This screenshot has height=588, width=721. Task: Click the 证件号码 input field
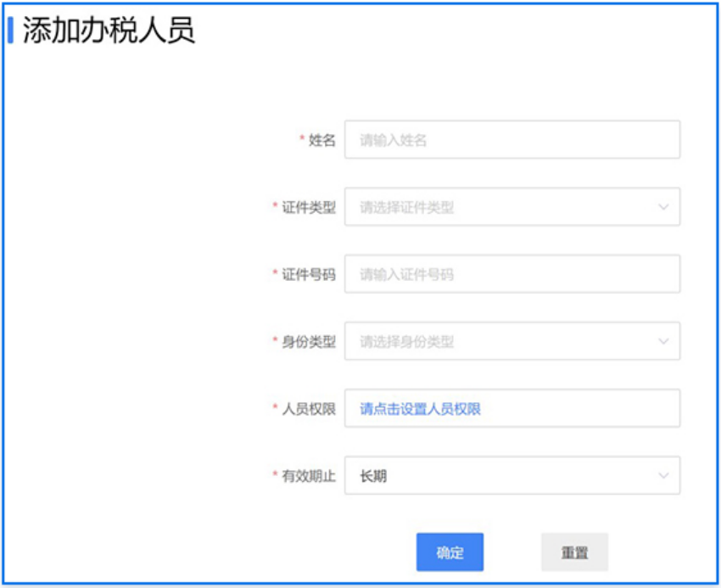click(511, 274)
